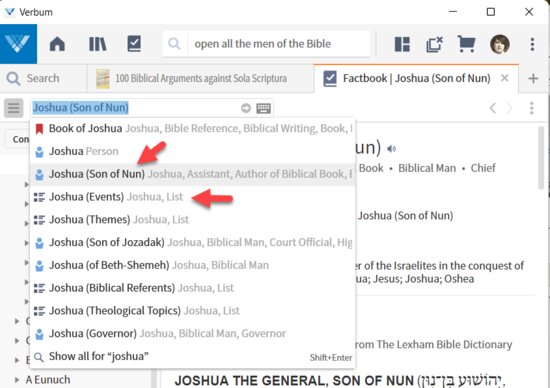The height and width of the screenshot is (388, 550).
Task: Open the Home page icon
Action: (57, 44)
